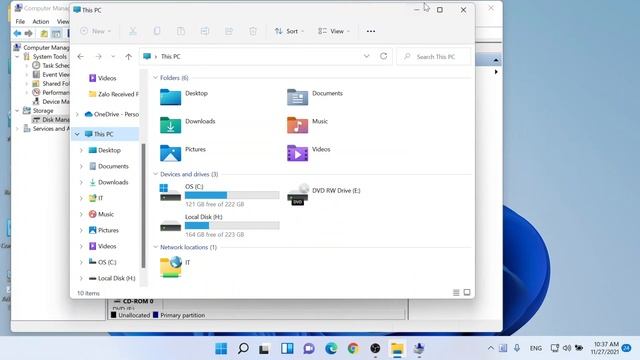
Task: Open address bar history dropdown chevron
Action: click(x=367, y=56)
